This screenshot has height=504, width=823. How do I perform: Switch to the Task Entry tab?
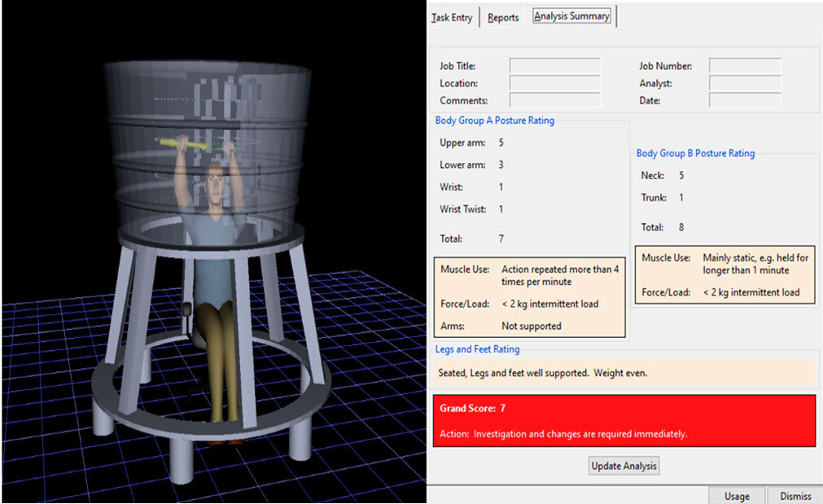452,17
